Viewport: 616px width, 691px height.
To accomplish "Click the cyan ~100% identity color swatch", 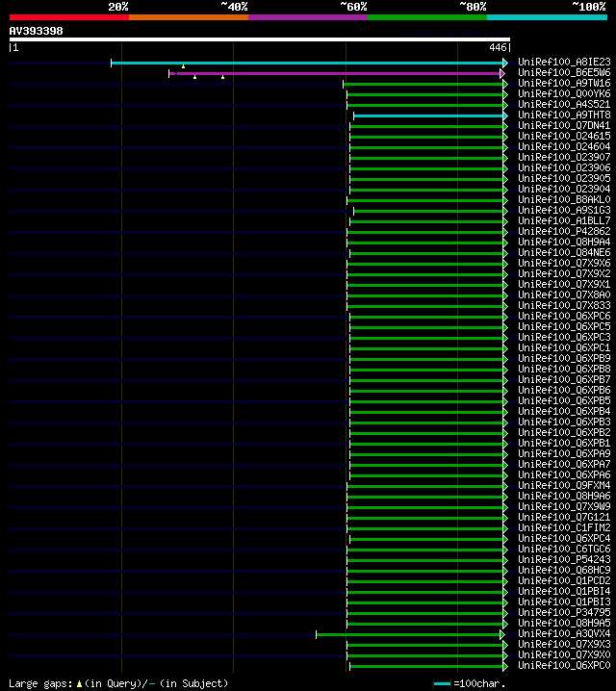I will point(548,17).
